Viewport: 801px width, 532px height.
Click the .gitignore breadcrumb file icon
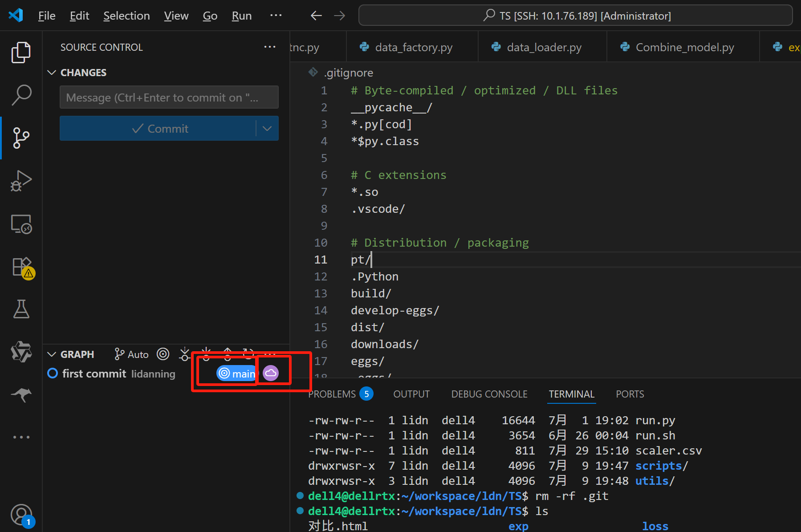[313, 72]
